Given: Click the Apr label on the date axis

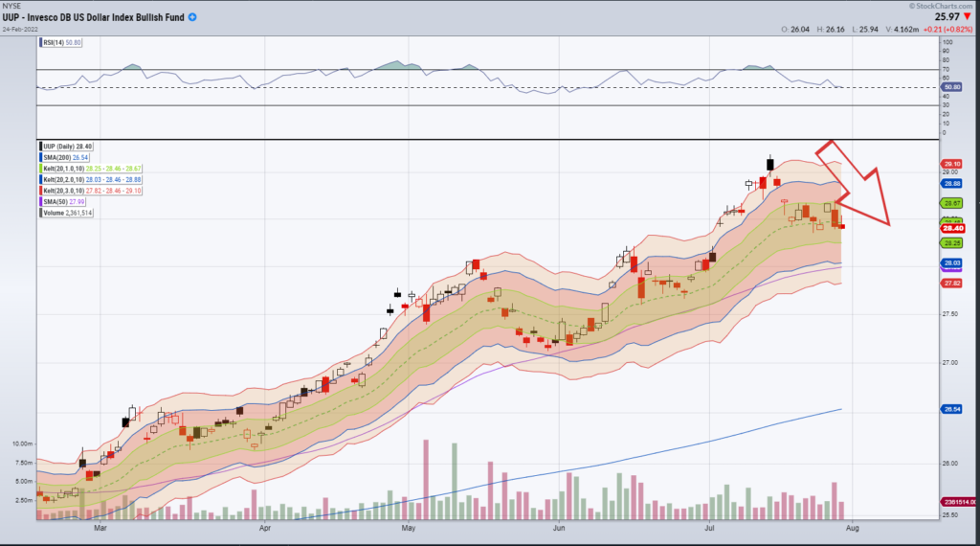Looking at the screenshot, I should click(265, 528).
